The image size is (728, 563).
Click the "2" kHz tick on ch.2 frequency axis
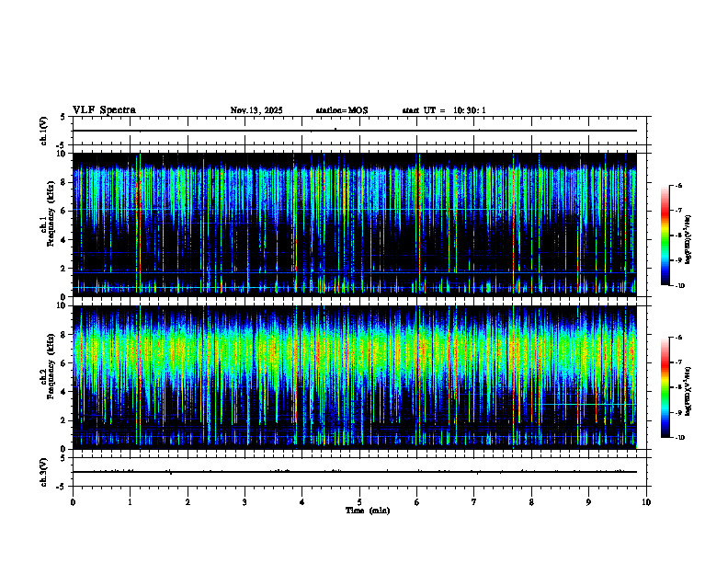pos(63,420)
